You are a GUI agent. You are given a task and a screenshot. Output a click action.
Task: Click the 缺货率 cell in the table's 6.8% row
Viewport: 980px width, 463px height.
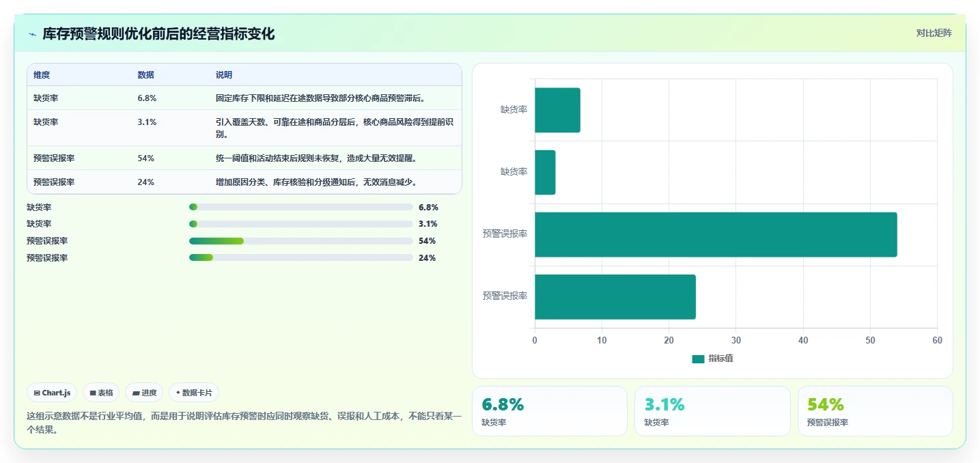tap(46, 98)
